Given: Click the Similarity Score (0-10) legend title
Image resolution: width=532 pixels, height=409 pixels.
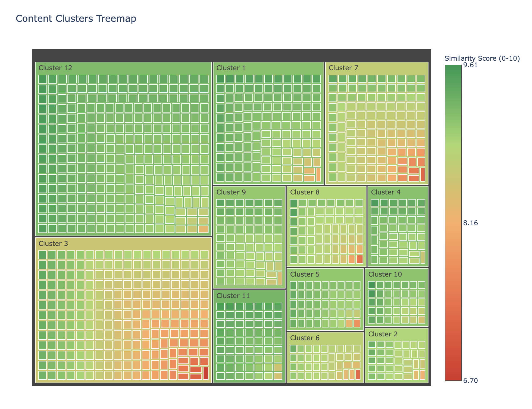Looking at the screenshot, I should click(x=482, y=58).
